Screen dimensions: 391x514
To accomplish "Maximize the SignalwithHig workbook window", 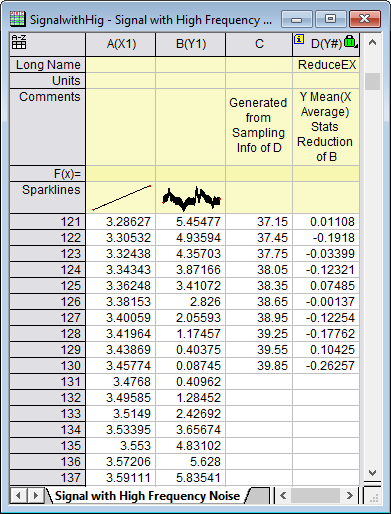I will click(330, 19).
